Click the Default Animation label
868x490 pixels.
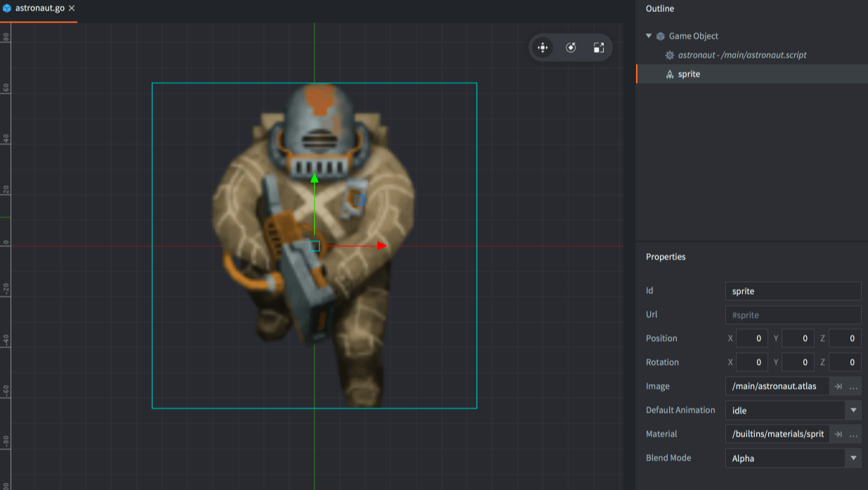coord(680,411)
